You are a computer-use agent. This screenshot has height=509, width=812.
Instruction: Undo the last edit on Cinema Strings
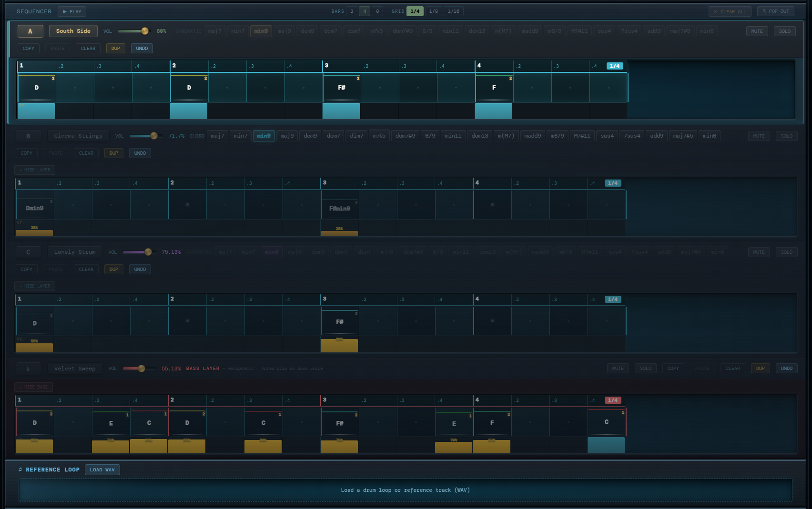(140, 153)
